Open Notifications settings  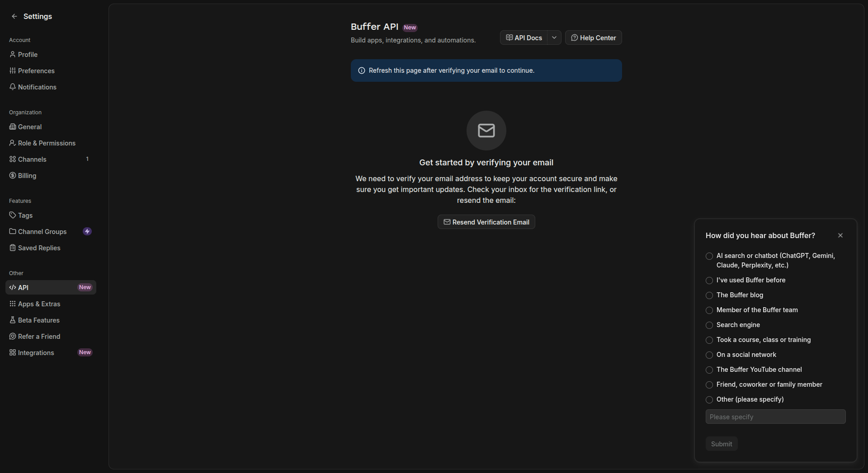(51, 87)
